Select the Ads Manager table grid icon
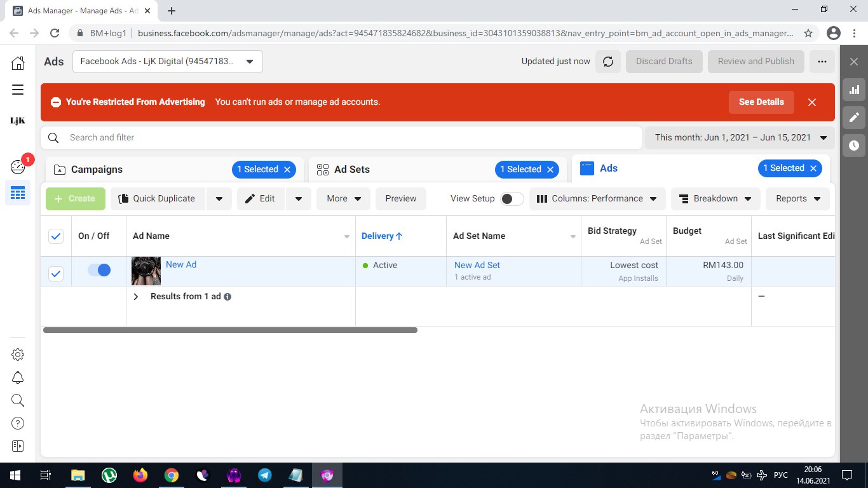 tap(18, 193)
